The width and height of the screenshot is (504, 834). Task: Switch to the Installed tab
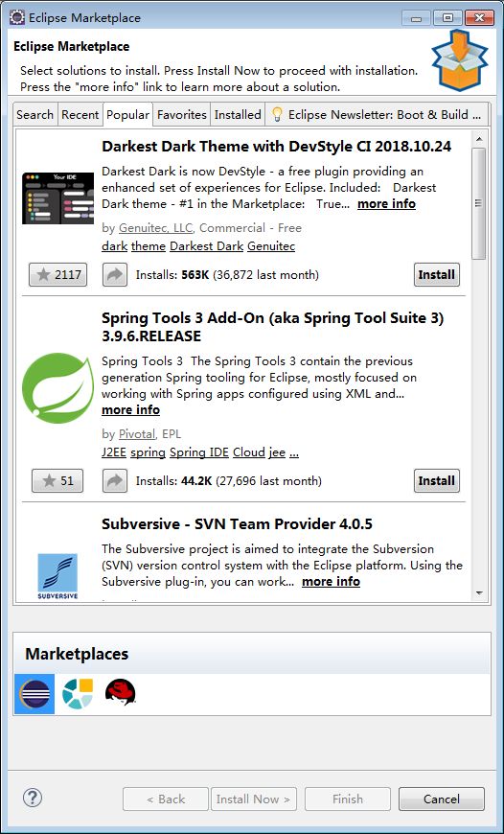pyautogui.click(x=238, y=114)
